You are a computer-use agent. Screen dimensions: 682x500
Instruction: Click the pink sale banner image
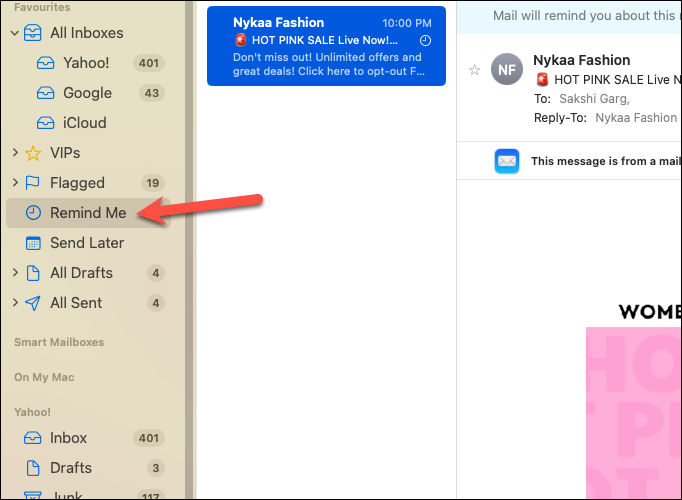634,413
